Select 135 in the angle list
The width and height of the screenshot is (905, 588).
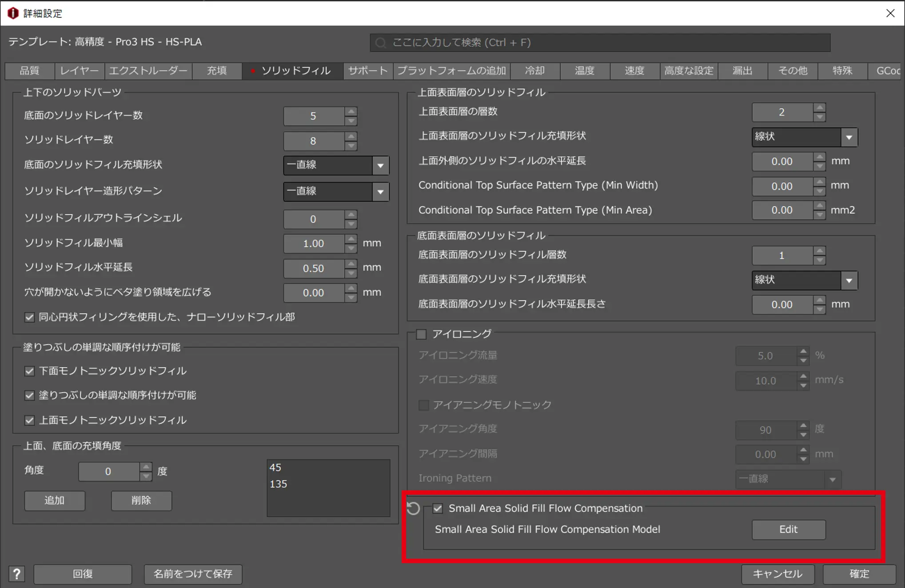pos(279,484)
